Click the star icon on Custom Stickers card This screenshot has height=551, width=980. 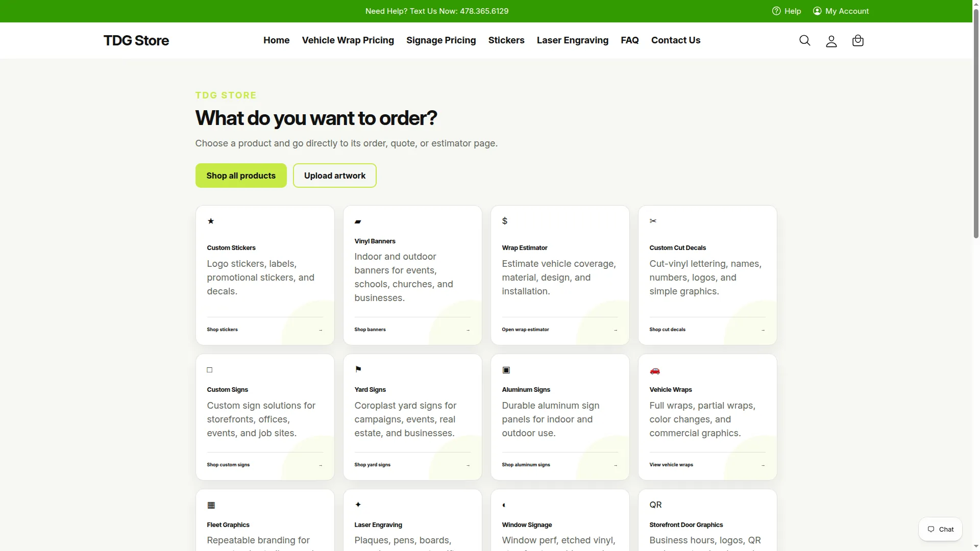coord(211,221)
